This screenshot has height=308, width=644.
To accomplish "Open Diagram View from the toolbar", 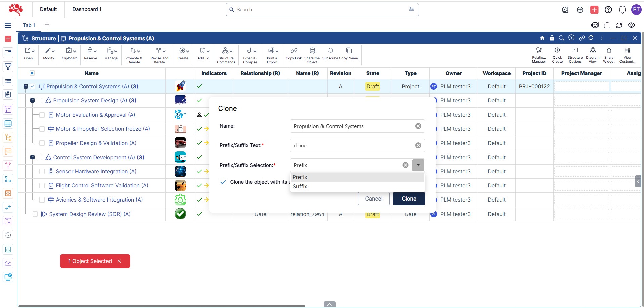I will pos(593,50).
